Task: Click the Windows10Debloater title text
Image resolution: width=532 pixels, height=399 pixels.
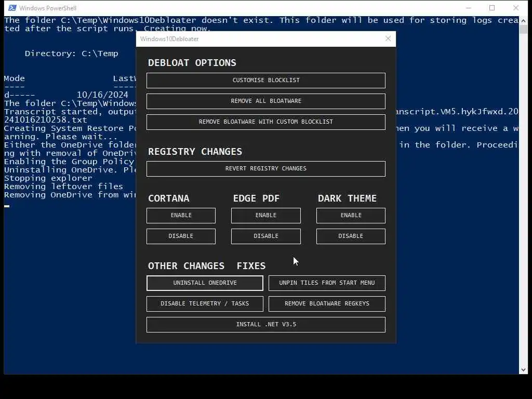Action: (169, 39)
